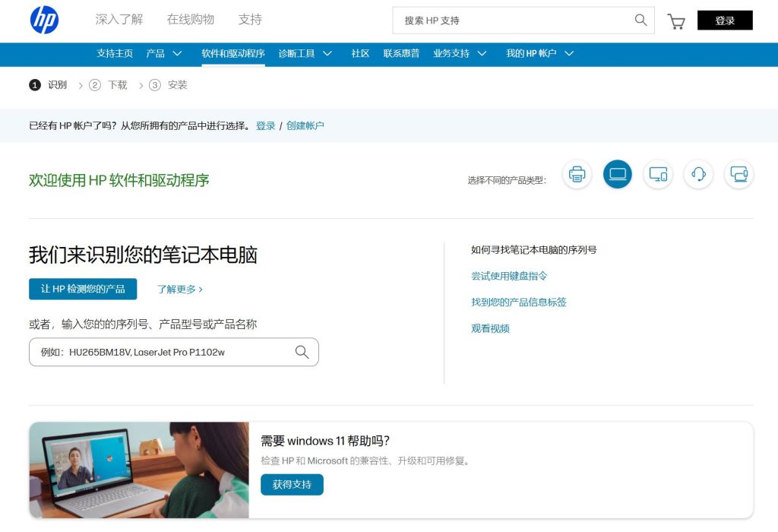Expand the 我的 HP 帐户 dropdown
The width and height of the screenshot is (778, 532).
click(540, 54)
